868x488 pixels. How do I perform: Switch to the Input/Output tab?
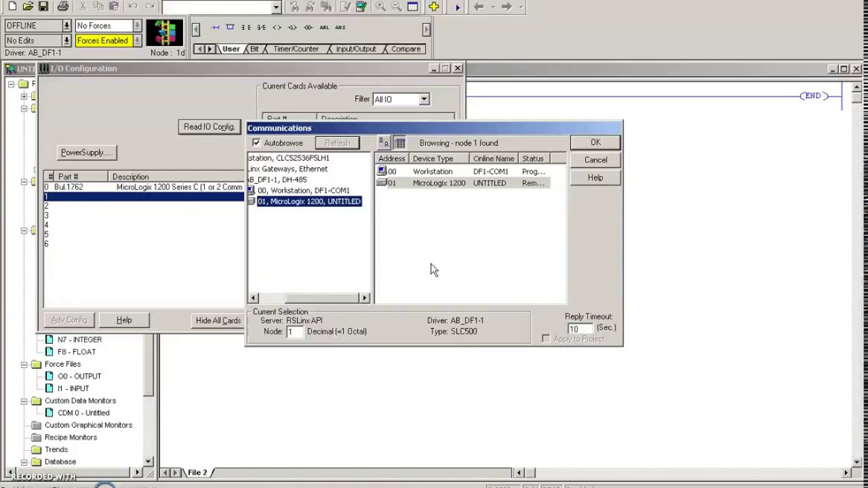[355, 49]
